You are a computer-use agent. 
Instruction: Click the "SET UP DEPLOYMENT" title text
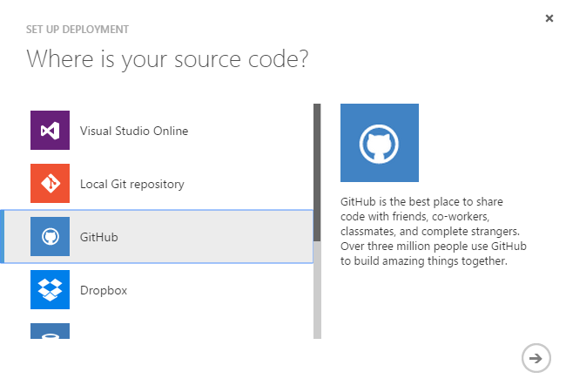click(x=77, y=30)
